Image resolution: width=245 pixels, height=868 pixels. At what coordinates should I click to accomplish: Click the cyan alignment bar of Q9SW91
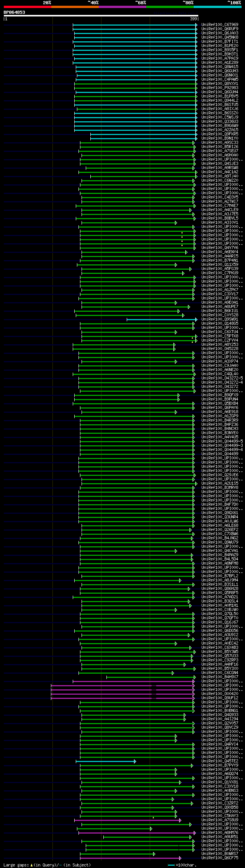[162, 319]
